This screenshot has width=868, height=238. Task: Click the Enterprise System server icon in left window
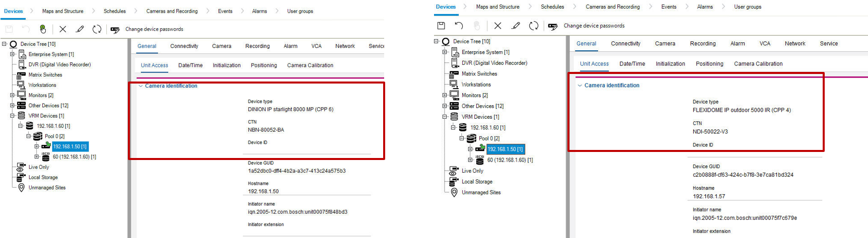22,54
